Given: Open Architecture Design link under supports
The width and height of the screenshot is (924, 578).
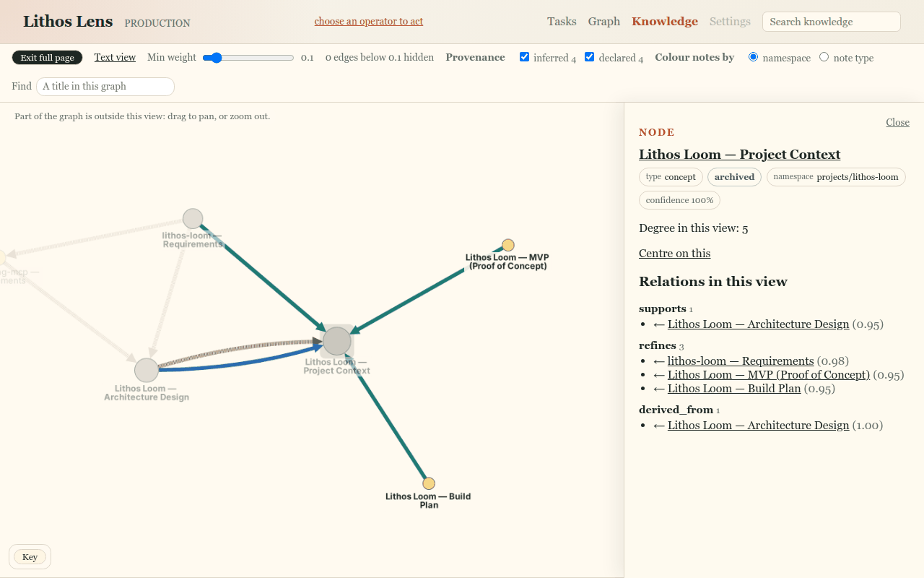Looking at the screenshot, I should [x=758, y=324].
